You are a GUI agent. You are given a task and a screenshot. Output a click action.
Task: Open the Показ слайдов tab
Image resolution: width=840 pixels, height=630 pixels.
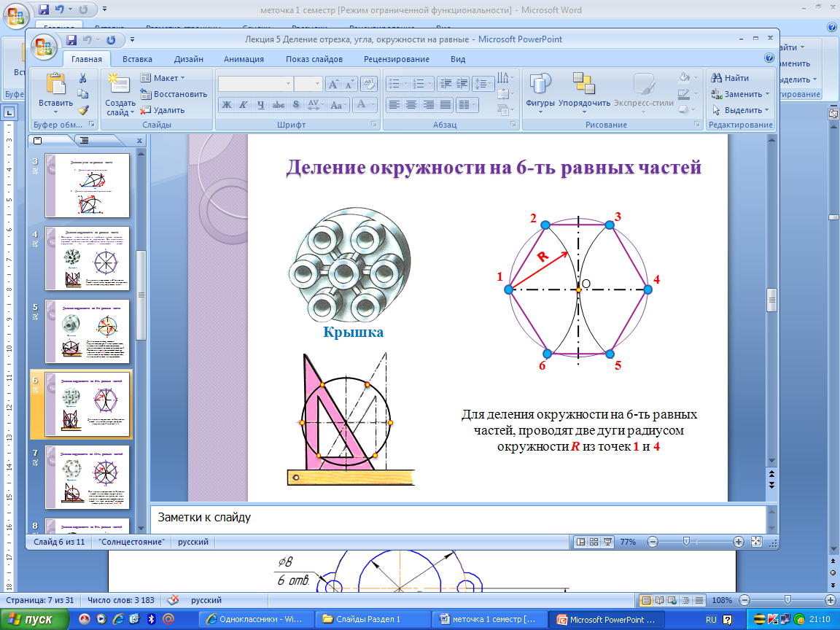[314, 59]
